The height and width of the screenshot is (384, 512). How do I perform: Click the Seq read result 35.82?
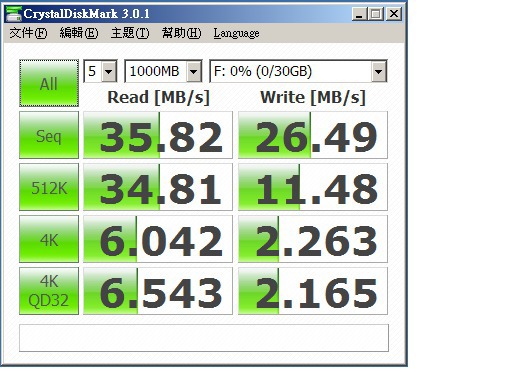pos(158,135)
